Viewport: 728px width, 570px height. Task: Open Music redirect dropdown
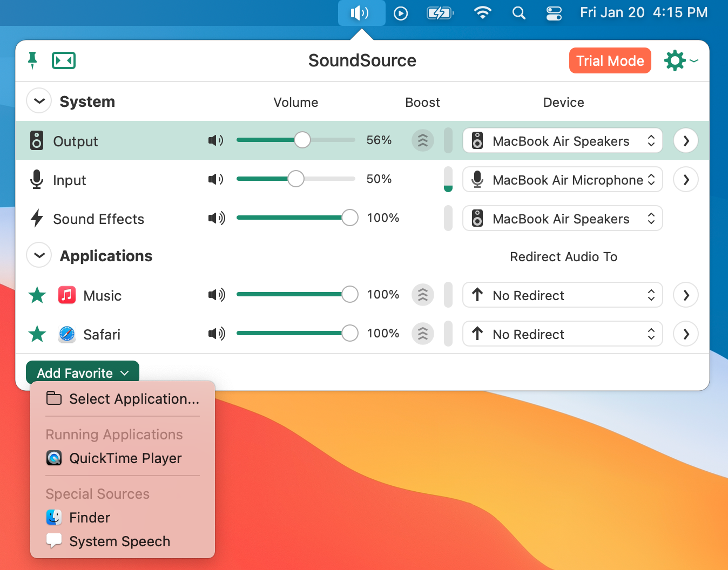(x=563, y=295)
